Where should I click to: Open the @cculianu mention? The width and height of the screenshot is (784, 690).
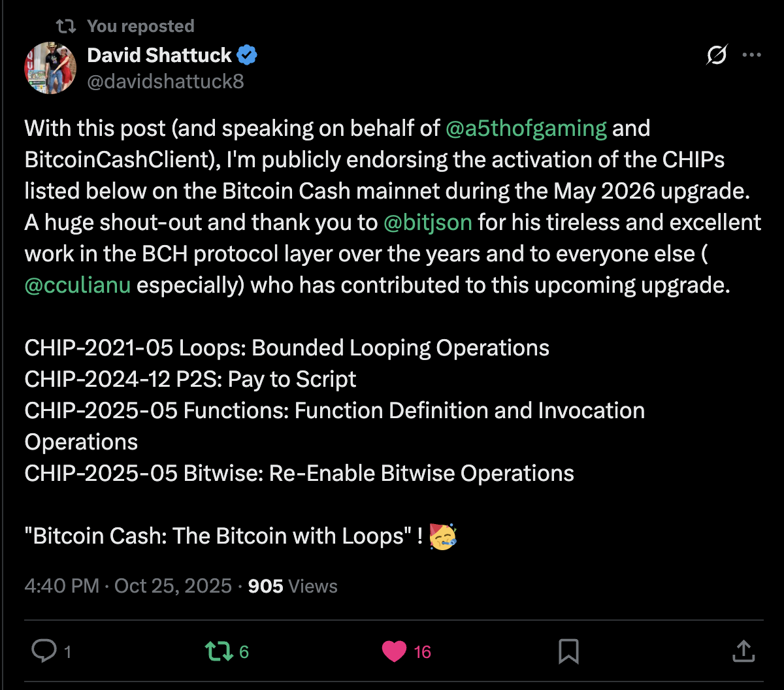coord(78,286)
